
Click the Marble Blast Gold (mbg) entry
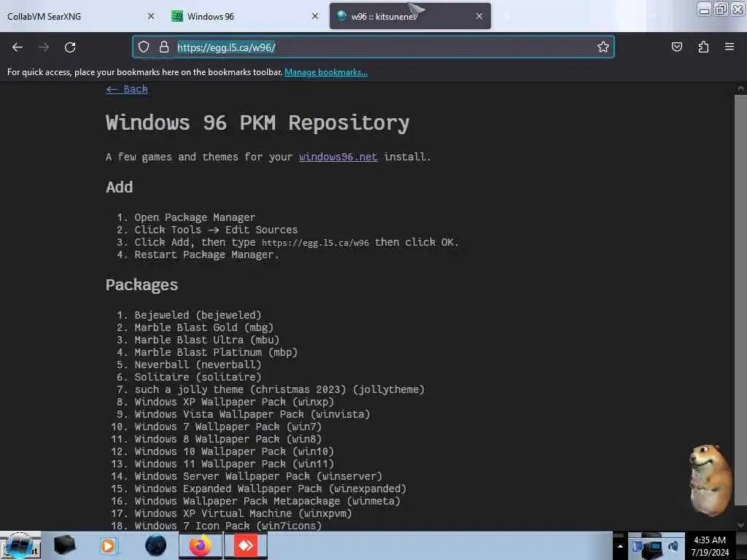(204, 327)
